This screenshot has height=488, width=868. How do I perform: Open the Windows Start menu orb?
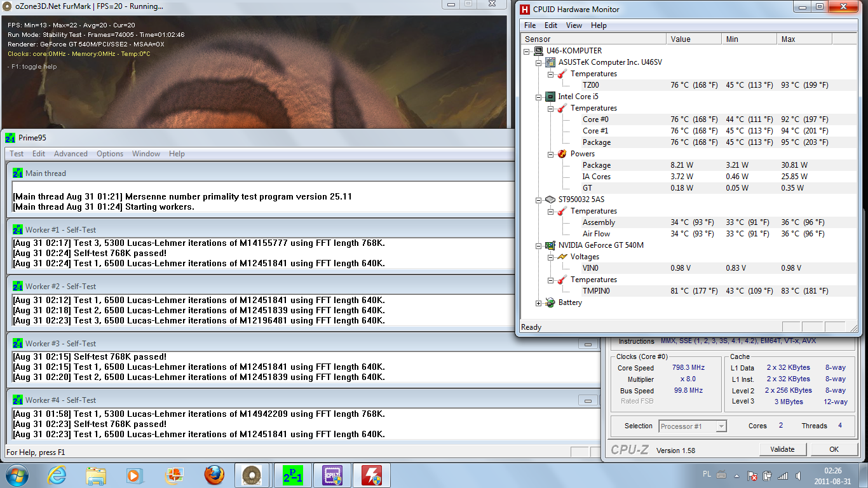coord(17,475)
